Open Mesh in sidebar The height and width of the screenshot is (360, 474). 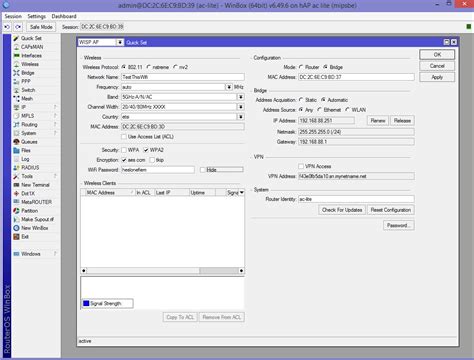[27, 99]
